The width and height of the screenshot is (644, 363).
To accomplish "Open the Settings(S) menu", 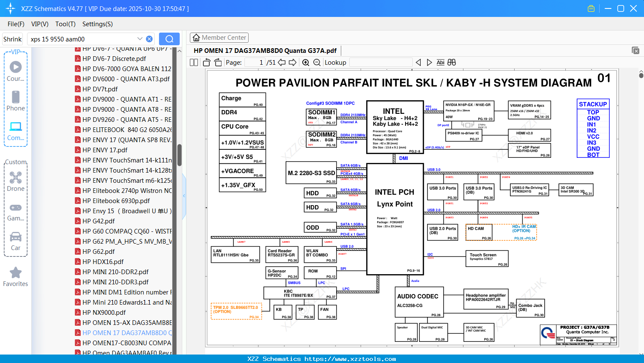I will click(97, 24).
